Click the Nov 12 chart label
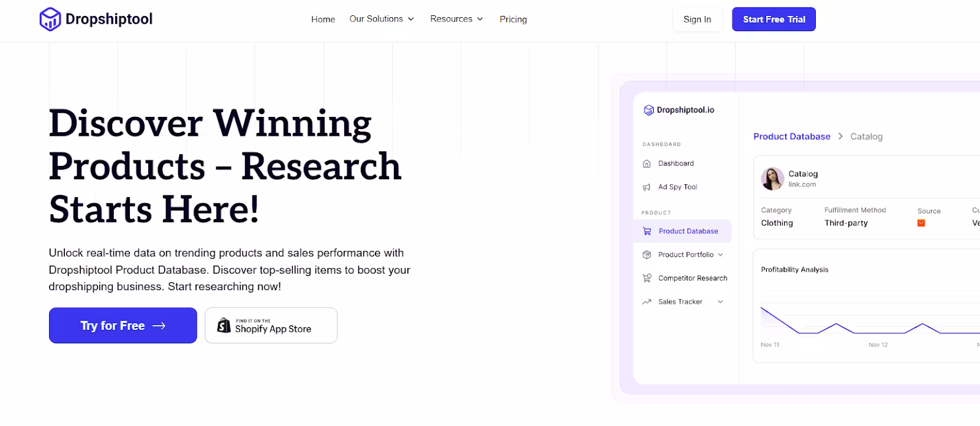This screenshot has height=426, width=980. (878, 345)
